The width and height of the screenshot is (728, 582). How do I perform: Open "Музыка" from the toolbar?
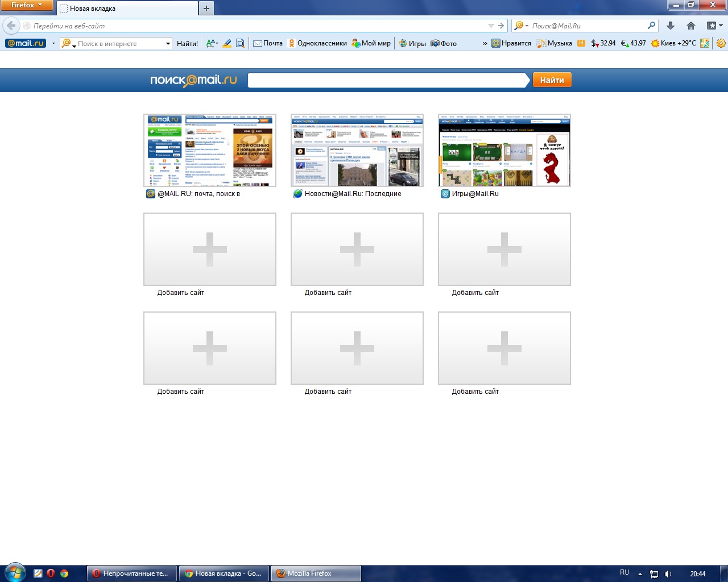click(x=554, y=43)
